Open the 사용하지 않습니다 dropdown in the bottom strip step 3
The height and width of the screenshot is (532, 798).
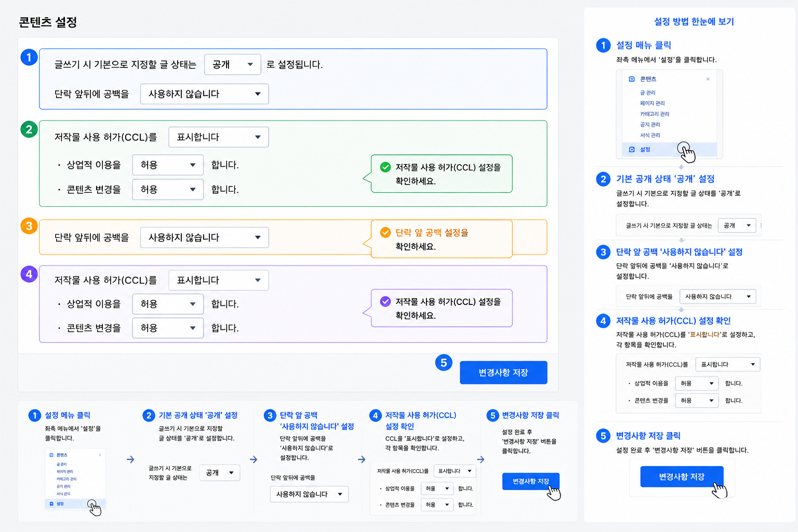click(309, 494)
